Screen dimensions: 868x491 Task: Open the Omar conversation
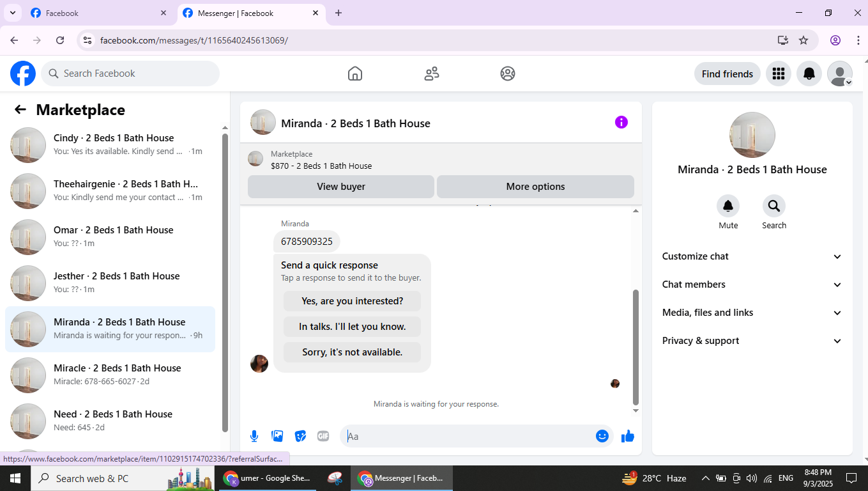110,237
